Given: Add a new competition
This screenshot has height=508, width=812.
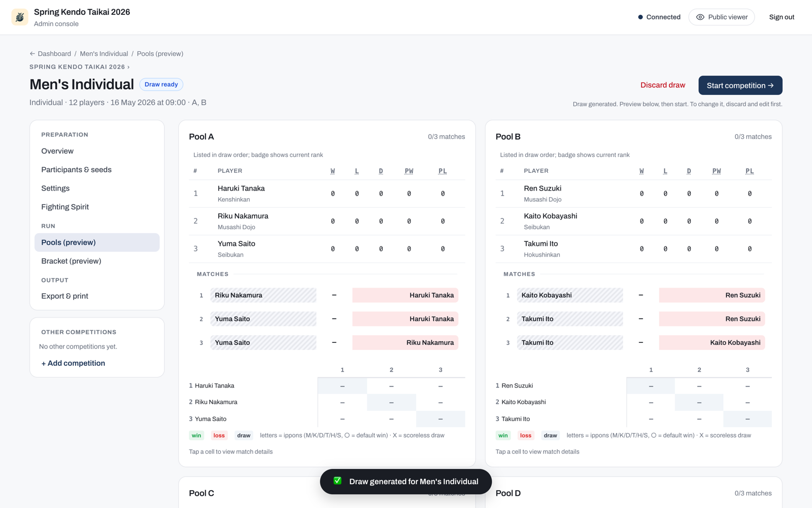Looking at the screenshot, I should [x=73, y=363].
